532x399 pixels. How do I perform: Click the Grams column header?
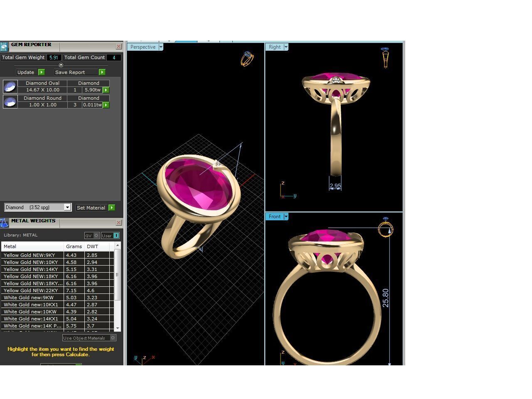tap(74, 246)
